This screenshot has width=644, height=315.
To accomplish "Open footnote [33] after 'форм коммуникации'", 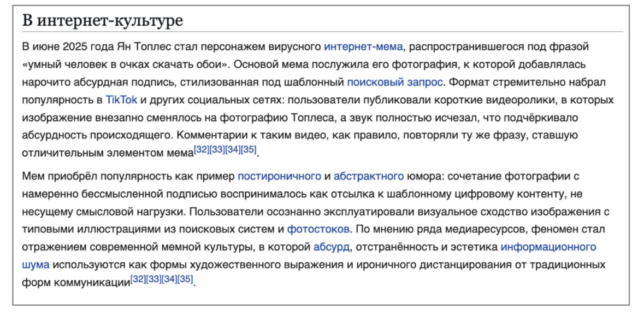I will 154,279.
